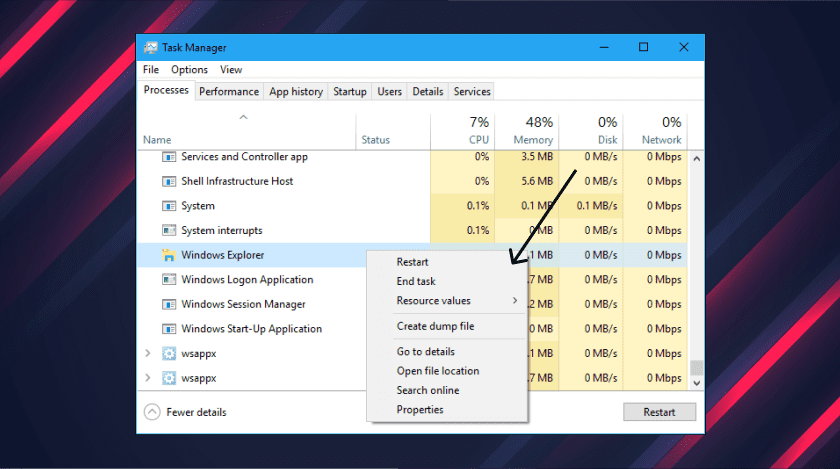Image resolution: width=840 pixels, height=469 pixels.
Task: Select the Windows Explorer process name
Action: click(x=223, y=255)
